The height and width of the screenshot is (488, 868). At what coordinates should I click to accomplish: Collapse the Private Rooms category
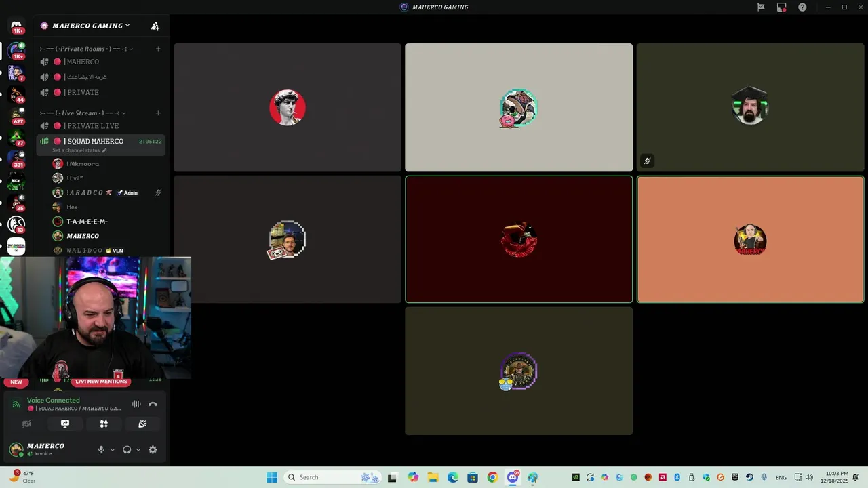coord(86,49)
